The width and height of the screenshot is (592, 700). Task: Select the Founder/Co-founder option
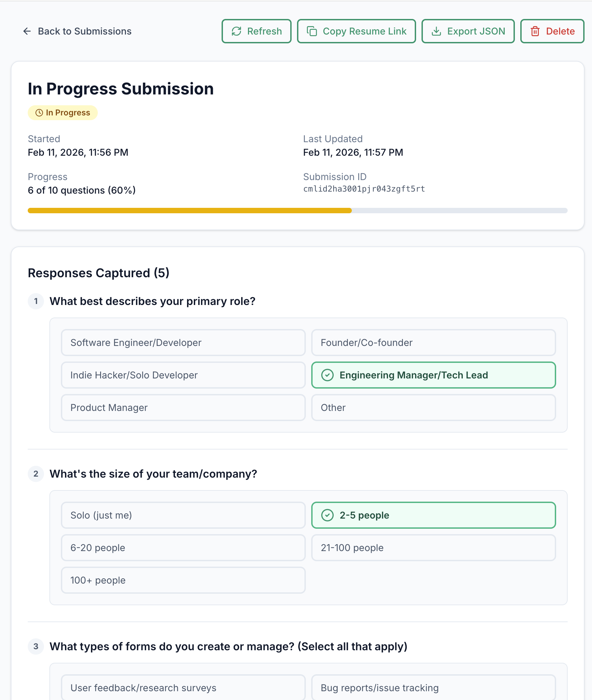[434, 343]
